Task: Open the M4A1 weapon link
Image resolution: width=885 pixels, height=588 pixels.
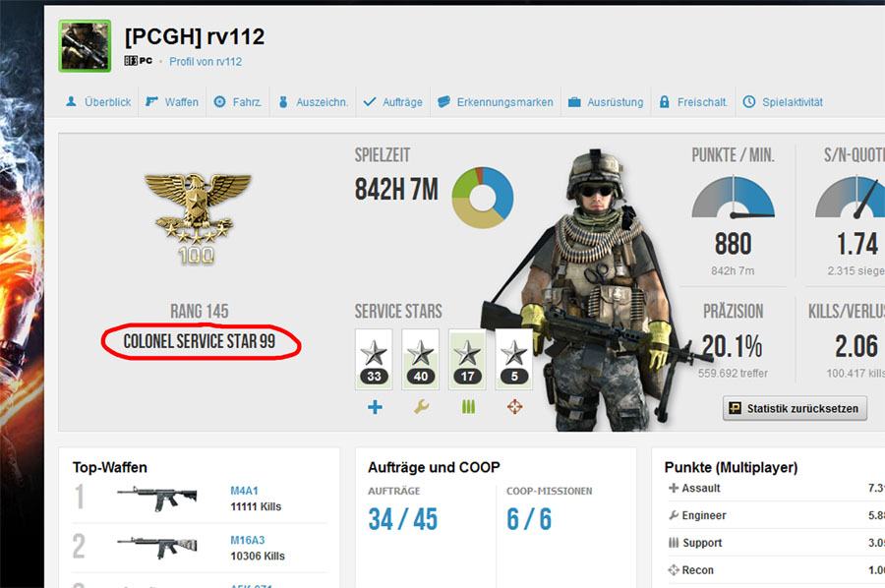Action: click(x=244, y=491)
